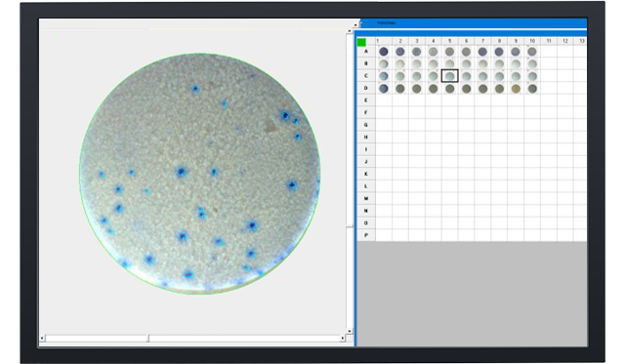Image resolution: width=625 pixels, height=364 pixels.
Task: Select well C10 thumbnail
Action: 532,76
